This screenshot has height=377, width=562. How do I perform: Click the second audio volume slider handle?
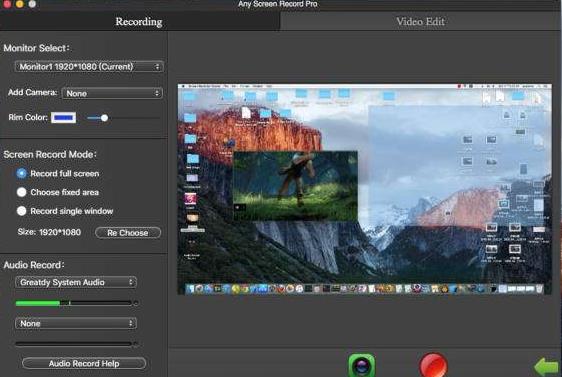click(x=136, y=344)
